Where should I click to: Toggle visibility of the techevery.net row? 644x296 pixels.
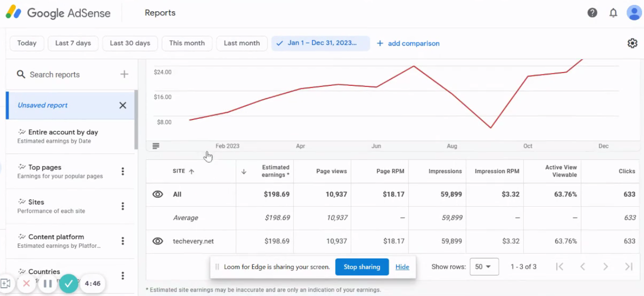(x=158, y=241)
